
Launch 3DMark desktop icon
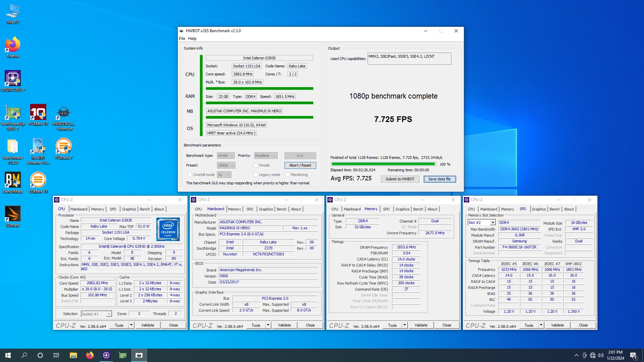point(13,217)
